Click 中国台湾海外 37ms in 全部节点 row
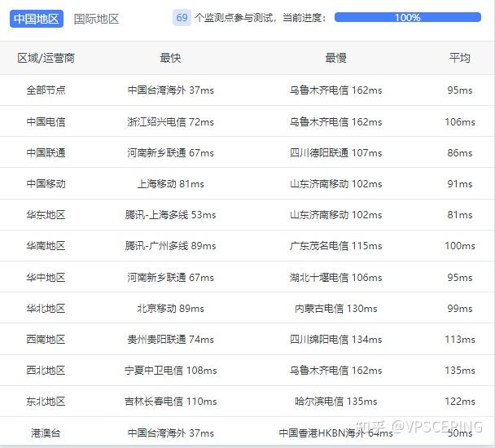 point(170,90)
